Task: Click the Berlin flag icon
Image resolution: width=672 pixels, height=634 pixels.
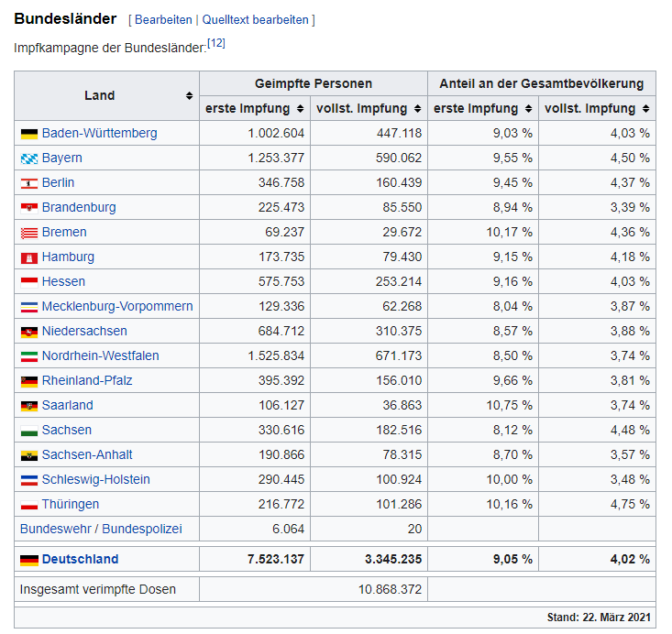Action: click(x=28, y=183)
